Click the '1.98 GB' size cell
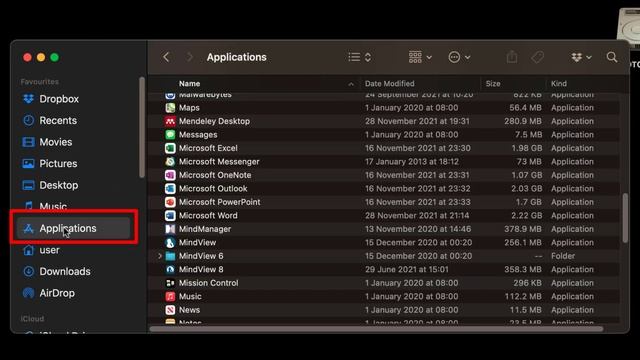The width and height of the screenshot is (640, 360). point(527,148)
